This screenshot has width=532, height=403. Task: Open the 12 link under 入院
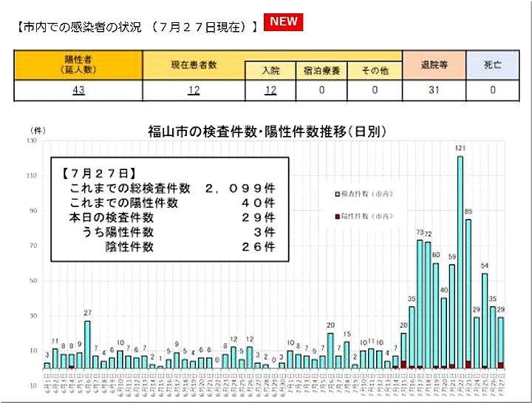point(270,90)
